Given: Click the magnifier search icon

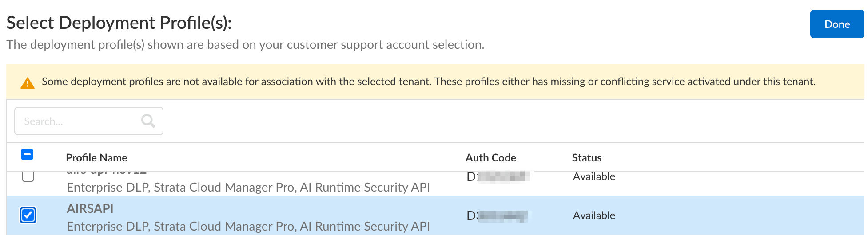Looking at the screenshot, I should coord(148,121).
